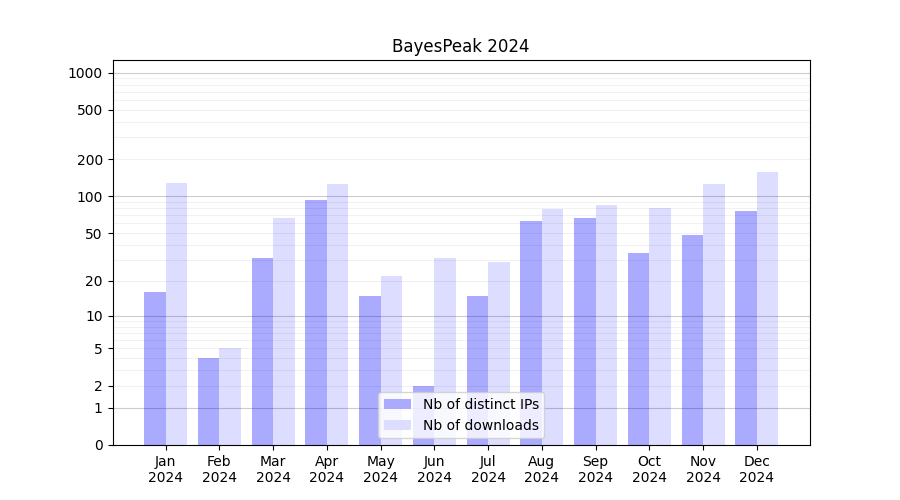Pick the Sep 2024 distinct IPs bar
900x500 pixels.
(x=585, y=331)
